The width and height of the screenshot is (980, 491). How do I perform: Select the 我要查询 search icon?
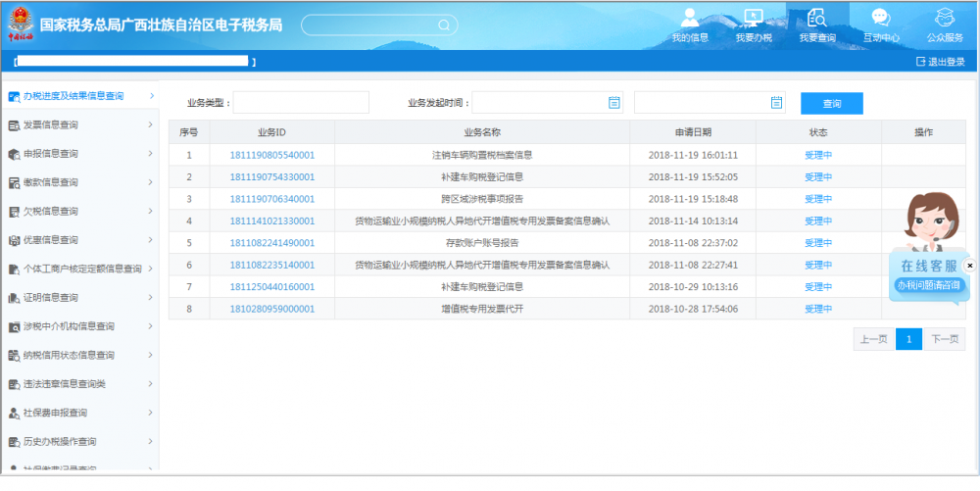[x=816, y=18]
